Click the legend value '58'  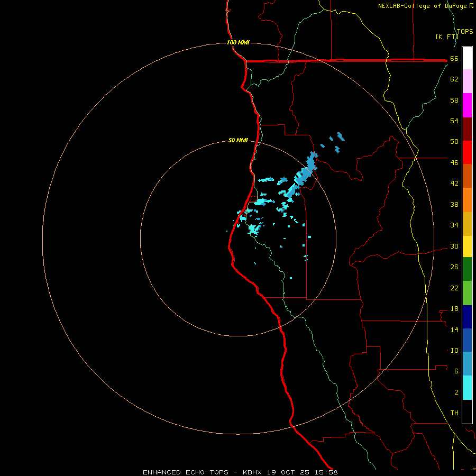454,100
